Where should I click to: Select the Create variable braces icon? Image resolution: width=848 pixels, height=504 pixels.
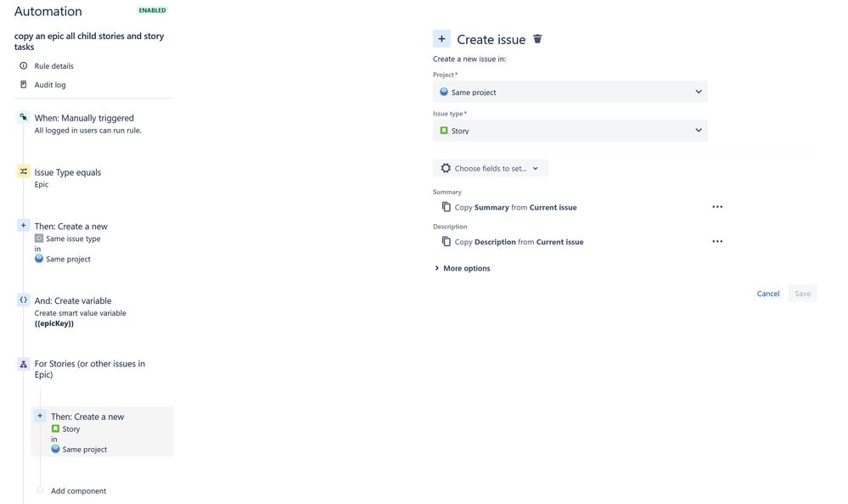(x=22, y=300)
